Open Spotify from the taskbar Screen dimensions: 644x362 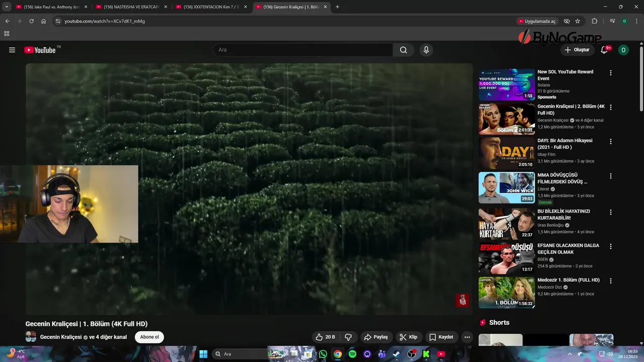(353, 354)
